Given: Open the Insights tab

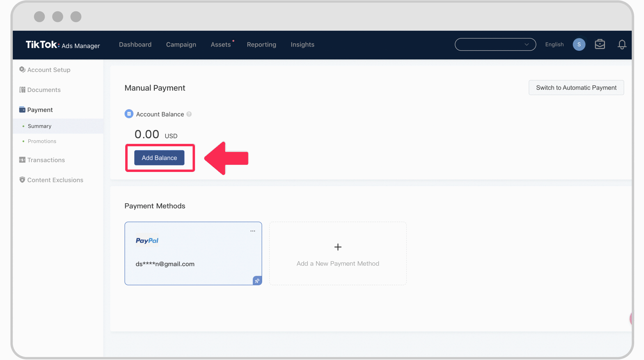Looking at the screenshot, I should 302,44.
